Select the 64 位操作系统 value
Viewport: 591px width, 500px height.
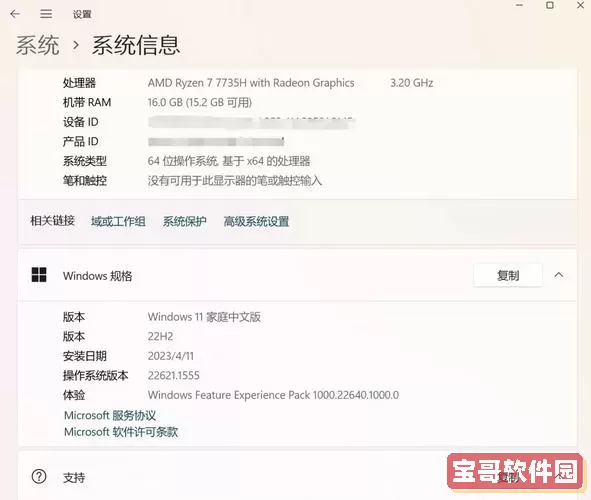[x=229, y=161]
